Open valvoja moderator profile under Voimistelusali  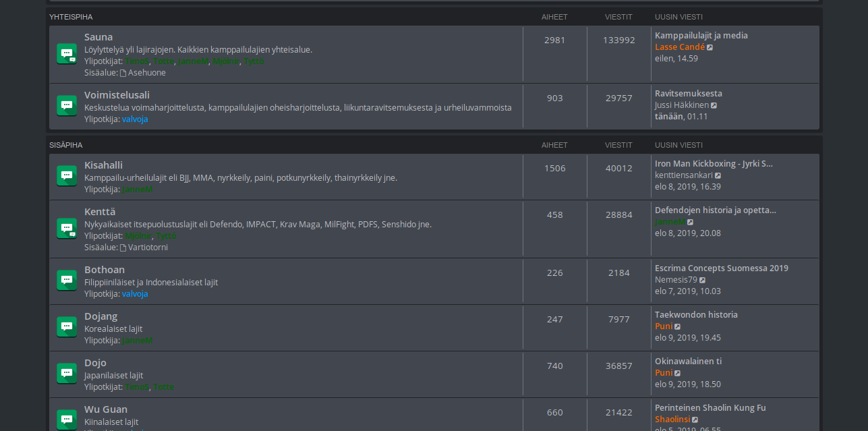(135, 119)
